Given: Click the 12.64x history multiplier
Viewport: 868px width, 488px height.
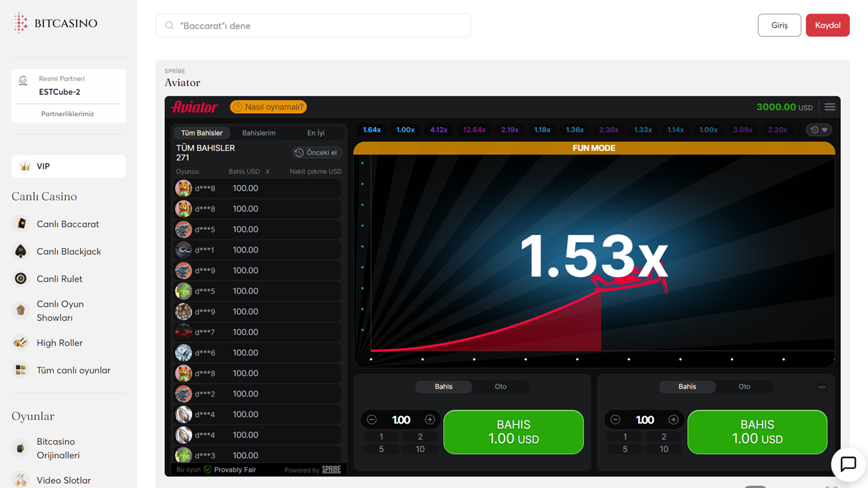Looking at the screenshot, I should pos(474,129).
